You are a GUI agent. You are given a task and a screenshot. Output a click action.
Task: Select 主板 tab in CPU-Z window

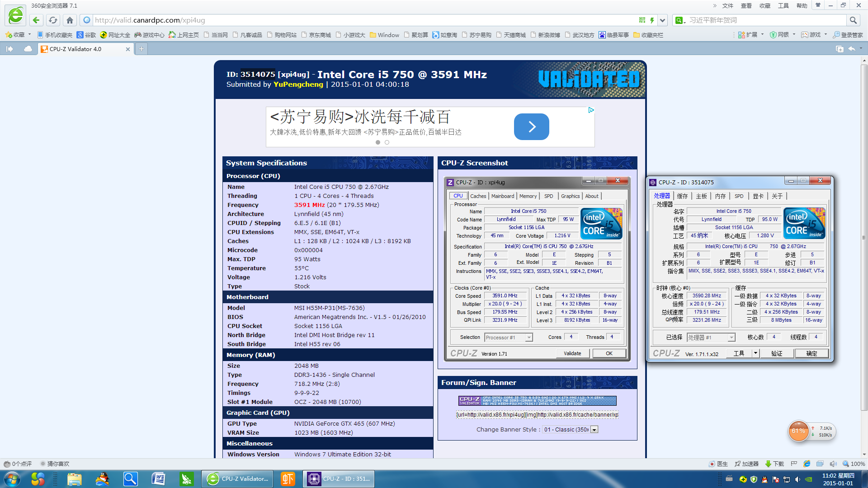click(x=701, y=196)
